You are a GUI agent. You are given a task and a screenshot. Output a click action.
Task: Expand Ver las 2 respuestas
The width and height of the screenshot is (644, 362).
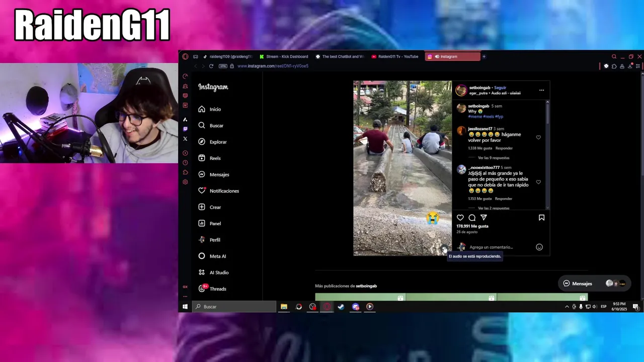click(x=494, y=208)
